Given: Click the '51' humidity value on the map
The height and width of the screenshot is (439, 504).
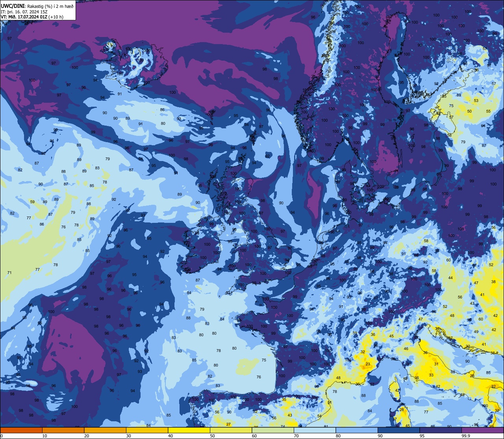Looking at the screenshot, I should 330,402.
